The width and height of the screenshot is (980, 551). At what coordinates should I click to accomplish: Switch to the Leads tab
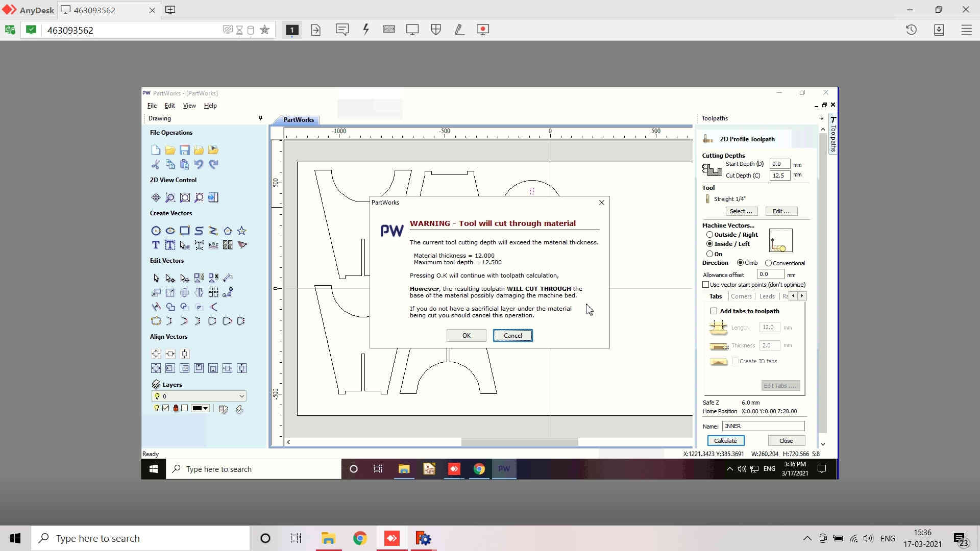pyautogui.click(x=767, y=296)
